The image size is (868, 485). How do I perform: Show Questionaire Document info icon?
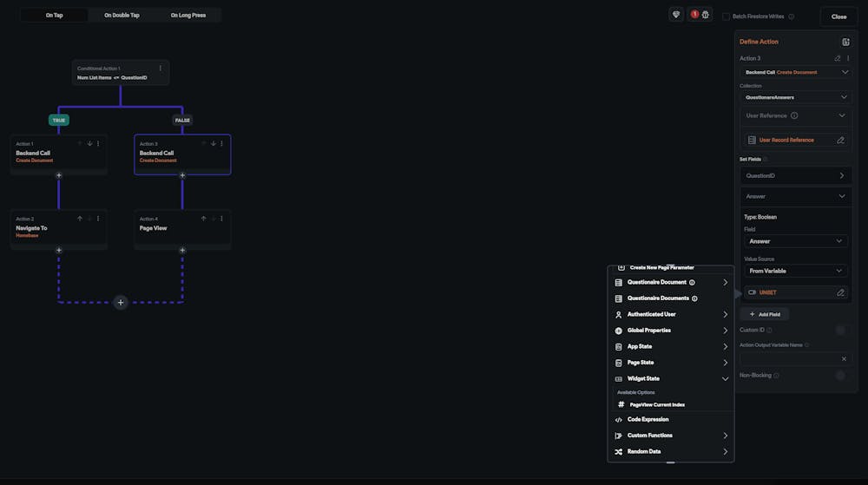tap(692, 283)
